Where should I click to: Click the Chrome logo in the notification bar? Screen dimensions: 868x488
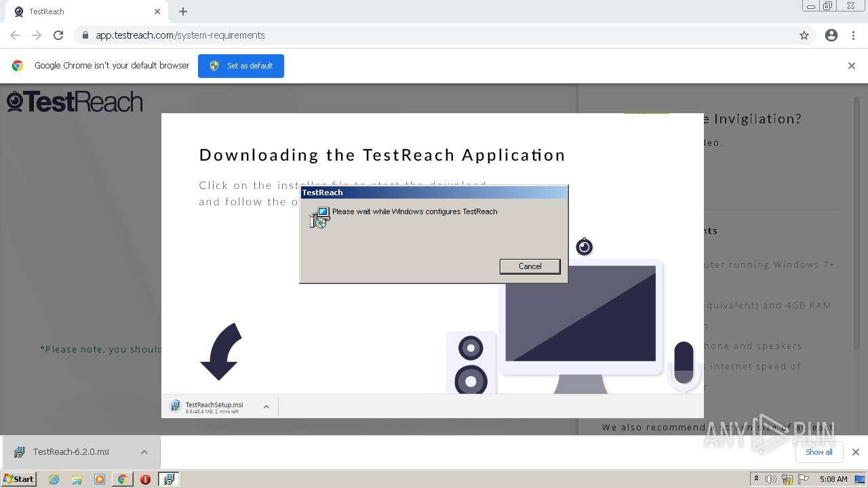click(18, 66)
